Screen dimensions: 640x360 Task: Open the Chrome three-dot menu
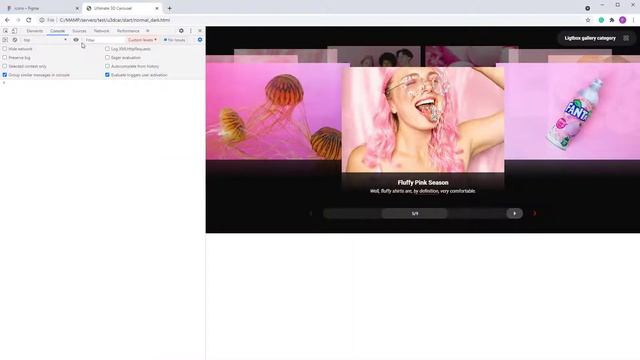(x=633, y=20)
